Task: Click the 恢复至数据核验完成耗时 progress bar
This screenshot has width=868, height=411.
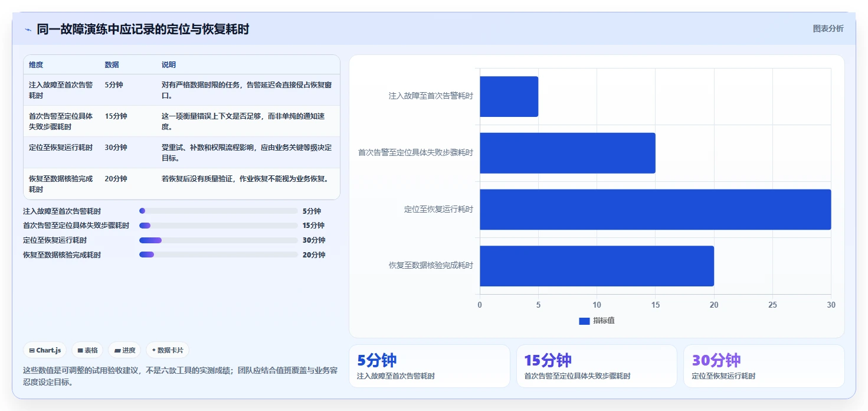Action: tap(218, 255)
